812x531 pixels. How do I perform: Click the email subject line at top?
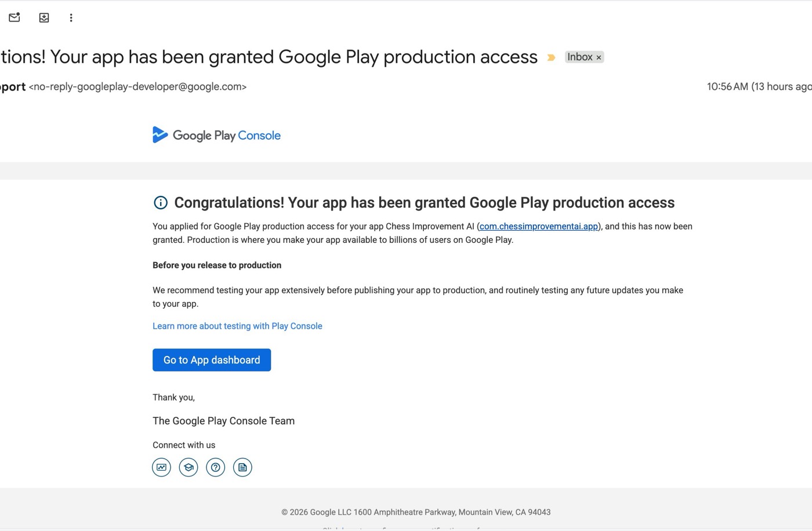point(269,57)
